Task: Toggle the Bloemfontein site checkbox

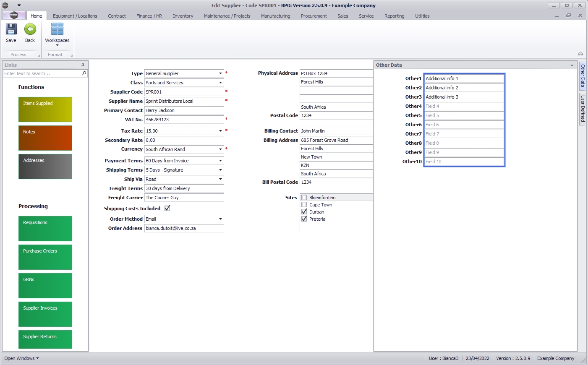Action: (304, 198)
